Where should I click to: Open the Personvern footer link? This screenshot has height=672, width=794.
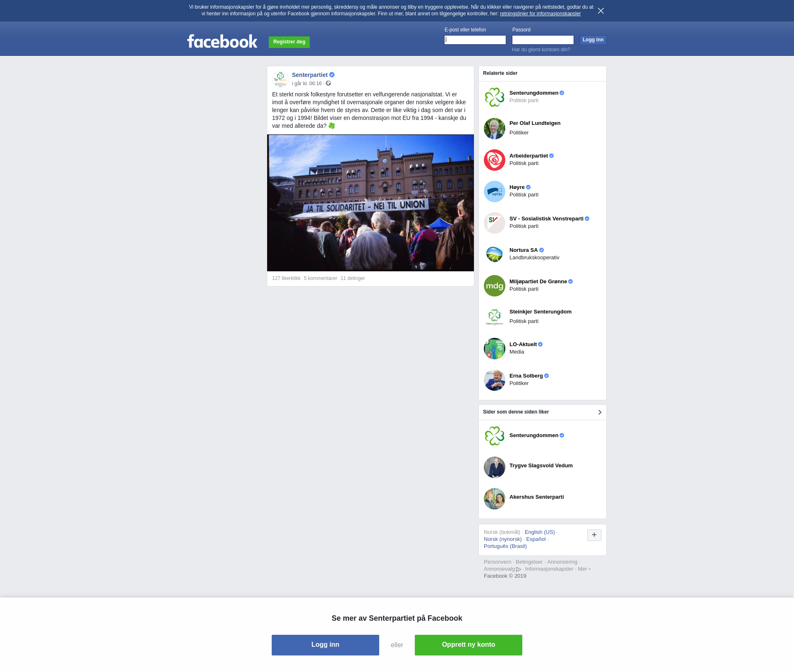point(497,562)
